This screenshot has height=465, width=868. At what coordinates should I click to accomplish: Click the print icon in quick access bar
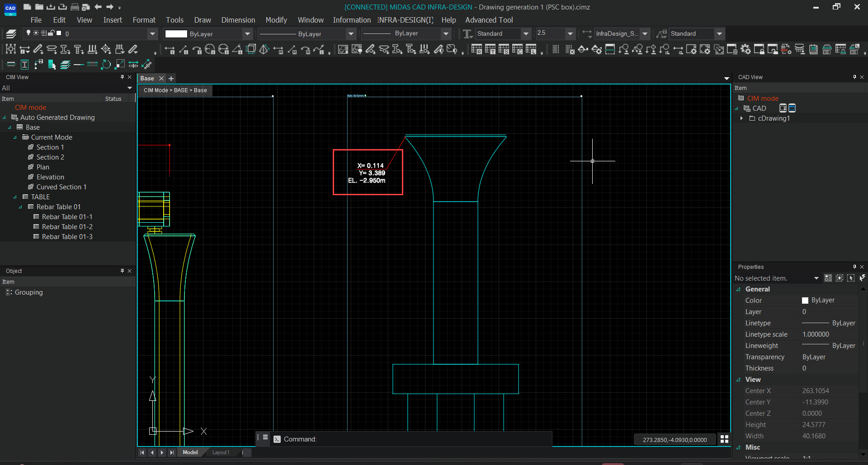coord(75,7)
